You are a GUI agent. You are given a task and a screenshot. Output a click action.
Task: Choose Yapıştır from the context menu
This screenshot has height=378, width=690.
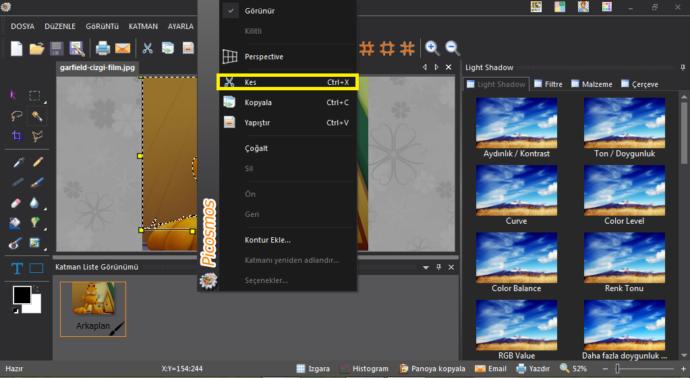tap(288, 122)
